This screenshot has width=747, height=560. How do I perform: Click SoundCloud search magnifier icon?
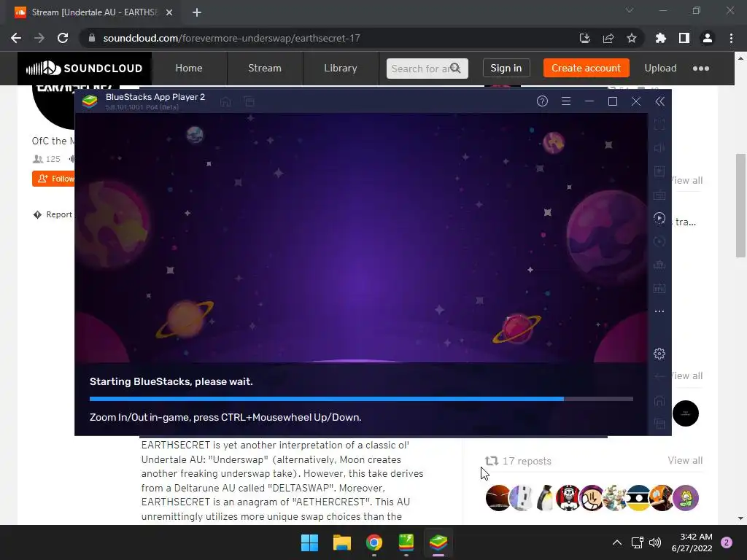(455, 68)
